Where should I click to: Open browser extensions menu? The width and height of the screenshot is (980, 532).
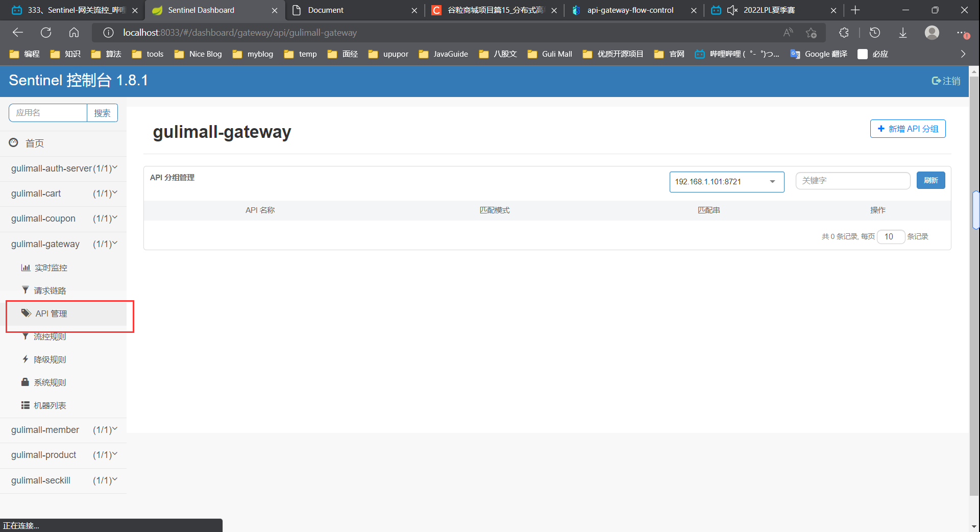pyautogui.click(x=844, y=33)
